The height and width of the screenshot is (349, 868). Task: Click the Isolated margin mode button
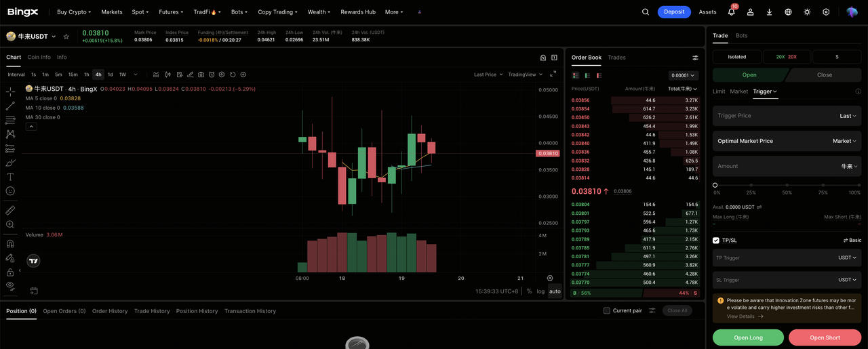point(736,57)
